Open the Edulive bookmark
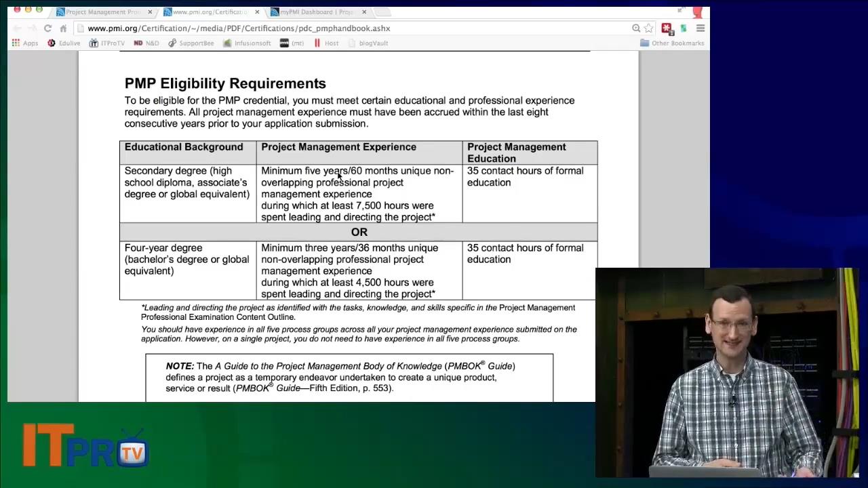 (64, 43)
